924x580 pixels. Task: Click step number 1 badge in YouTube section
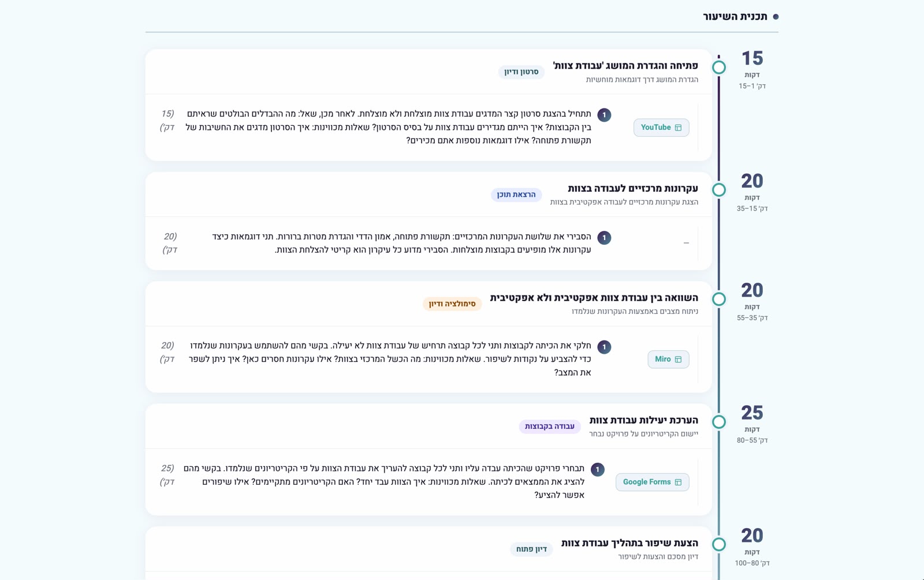coord(604,115)
